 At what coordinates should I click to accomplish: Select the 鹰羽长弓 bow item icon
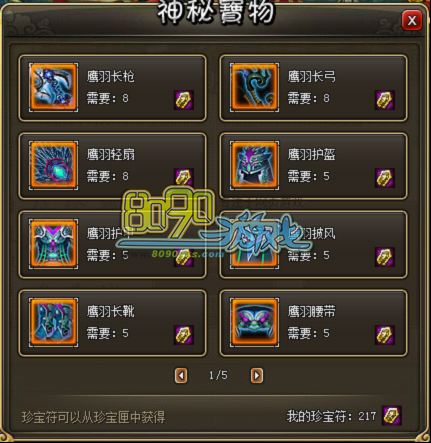pyautogui.click(x=254, y=87)
